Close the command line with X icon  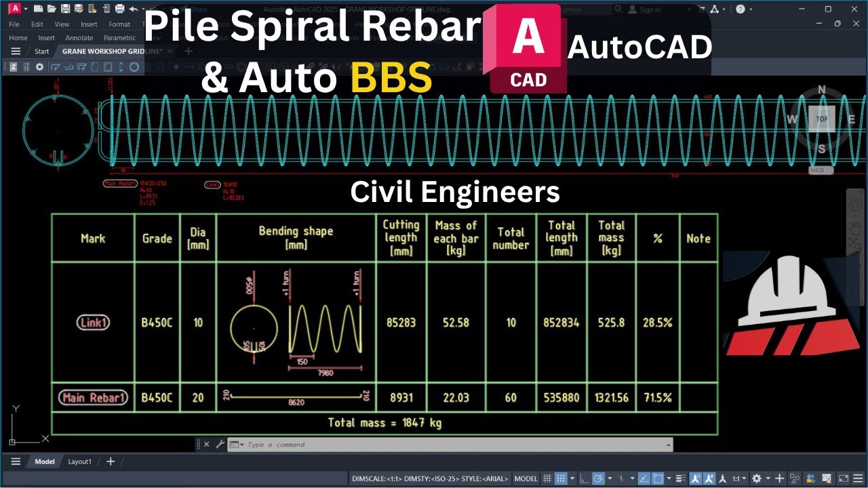coord(207,445)
